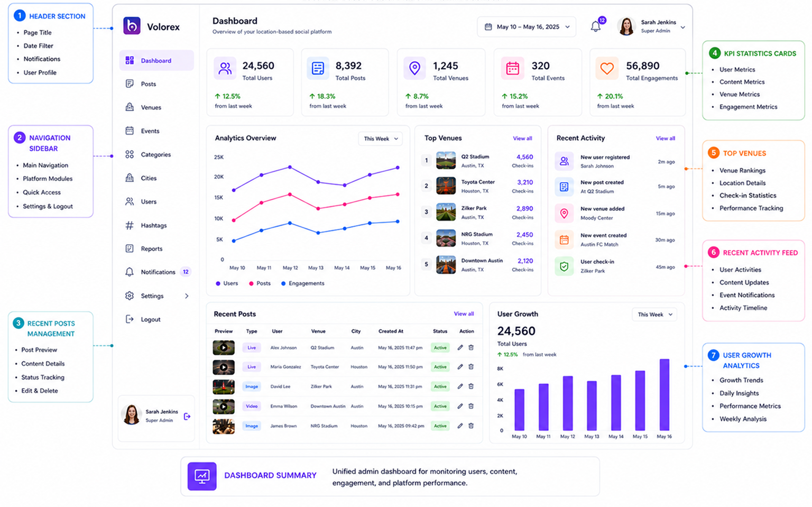The image size is (812, 507).
Task: Open the May 10 – May 16 date filter
Action: pos(527,26)
